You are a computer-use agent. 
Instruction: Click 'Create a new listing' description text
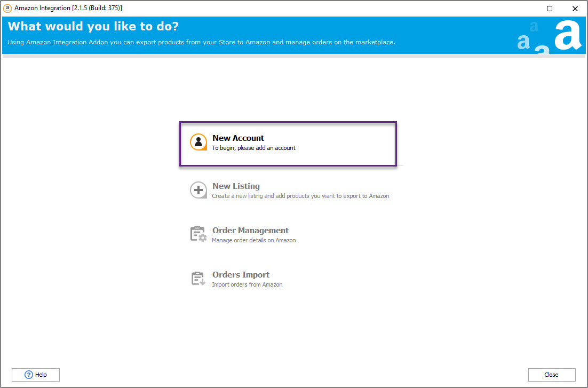pyautogui.click(x=300, y=196)
